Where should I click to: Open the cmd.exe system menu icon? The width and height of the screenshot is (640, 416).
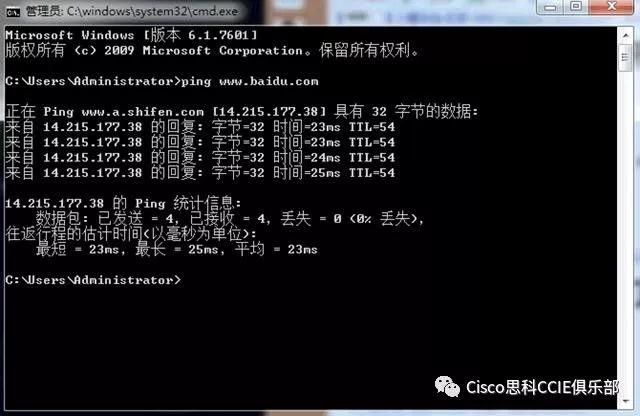coord(13,12)
